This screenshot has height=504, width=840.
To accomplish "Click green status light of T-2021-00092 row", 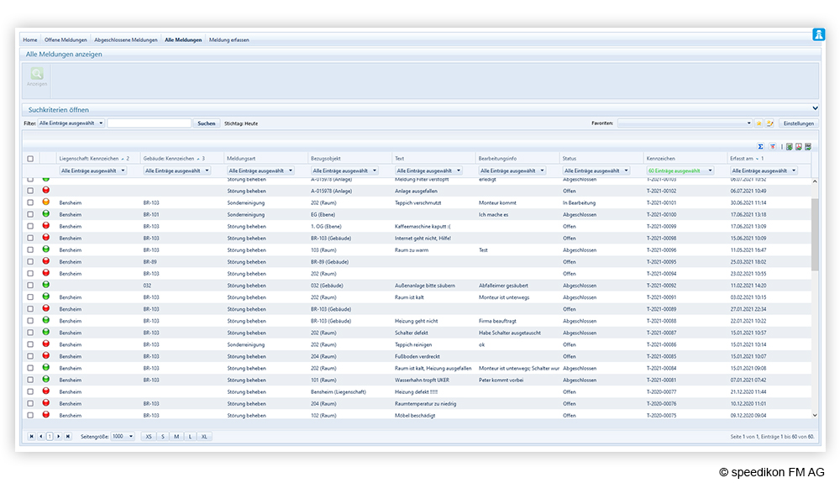I will pyautogui.click(x=46, y=285).
